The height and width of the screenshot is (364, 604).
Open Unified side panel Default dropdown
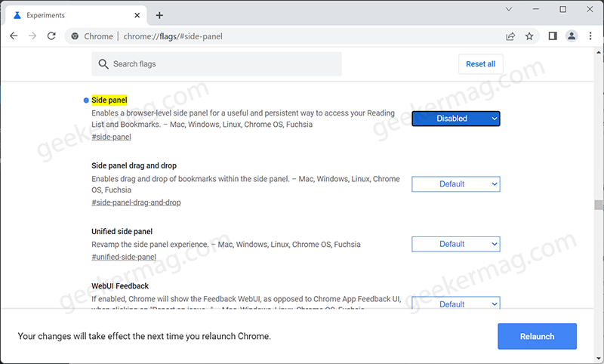[x=456, y=244]
